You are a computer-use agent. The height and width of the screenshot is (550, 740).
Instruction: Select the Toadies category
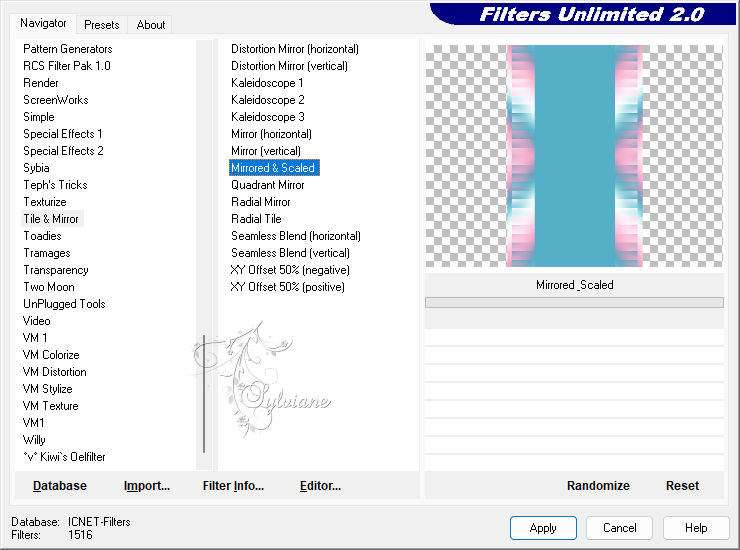(42, 236)
